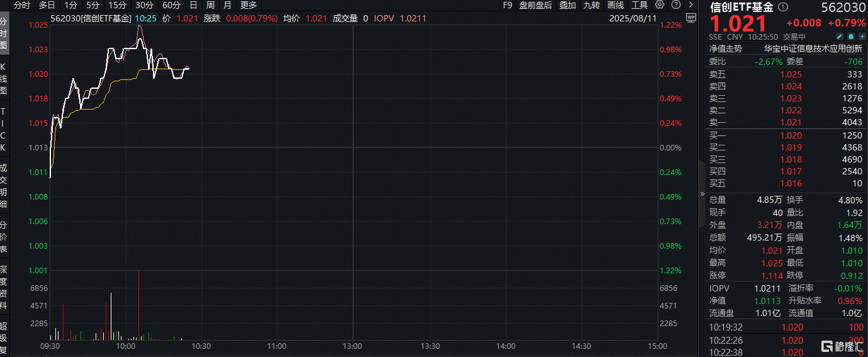Click 净值走势 tab in quote panel

pyautogui.click(x=726, y=48)
